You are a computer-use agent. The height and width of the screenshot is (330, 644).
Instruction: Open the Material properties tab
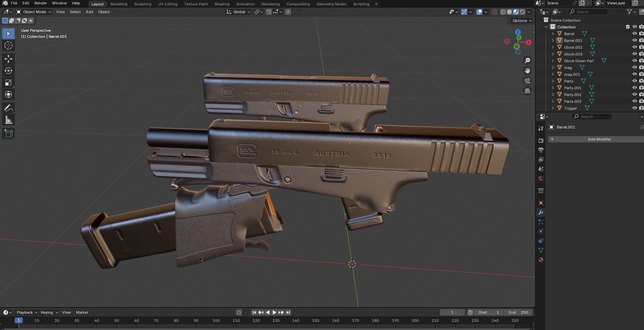click(541, 260)
